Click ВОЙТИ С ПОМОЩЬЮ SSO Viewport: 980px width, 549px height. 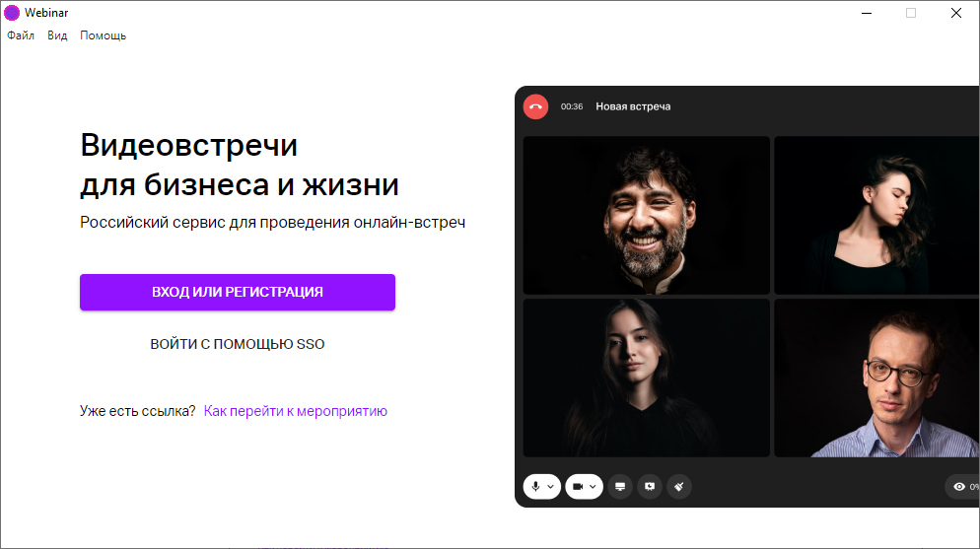click(x=238, y=344)
